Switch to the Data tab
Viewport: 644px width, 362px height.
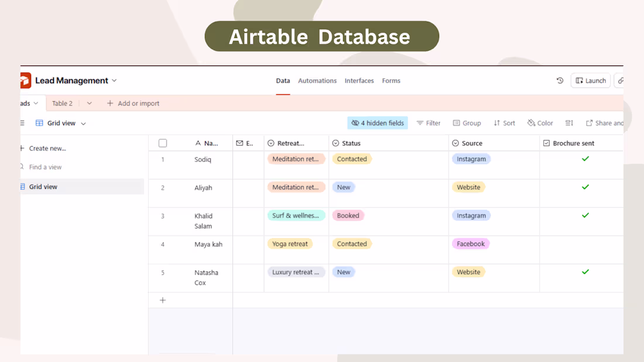[x=283, y=81]
